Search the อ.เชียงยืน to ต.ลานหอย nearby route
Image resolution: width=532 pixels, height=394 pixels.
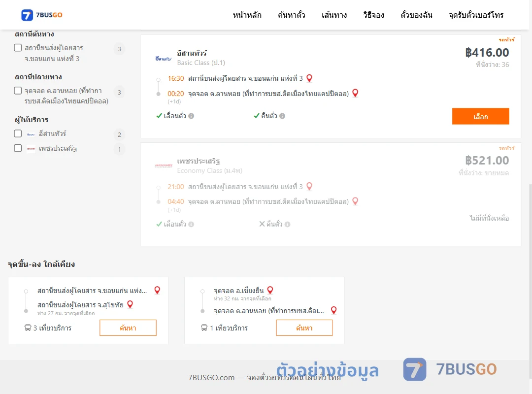304,328
